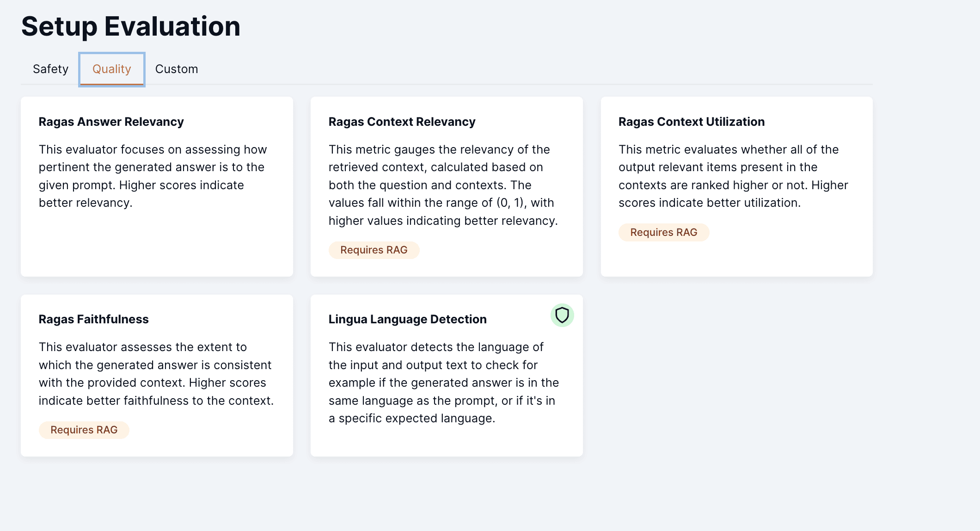Click Ragas Answer Relevancy description text
This screenshot has height=531, width=980.
[153, 176]
